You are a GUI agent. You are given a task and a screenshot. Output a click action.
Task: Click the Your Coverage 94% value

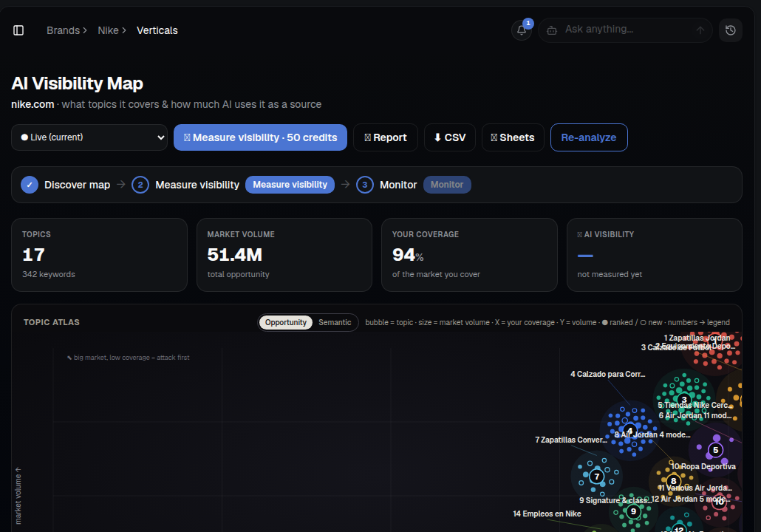(408, 255)
